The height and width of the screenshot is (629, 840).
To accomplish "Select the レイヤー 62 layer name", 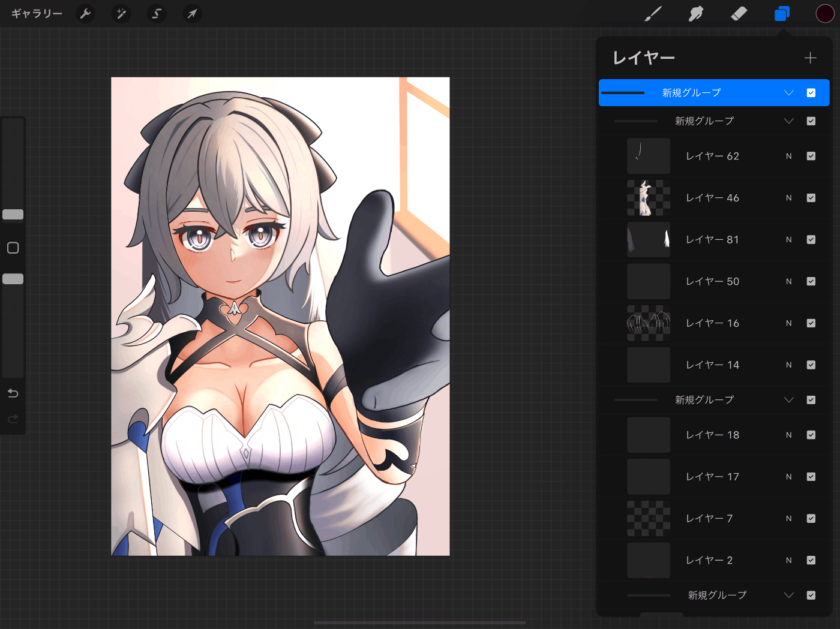I will pos(713,156).
